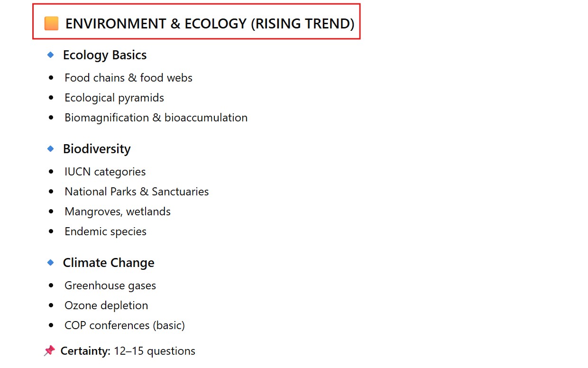
Task: Click the blue diamond beside Ecology Basics
Action: tap(51, 55)
